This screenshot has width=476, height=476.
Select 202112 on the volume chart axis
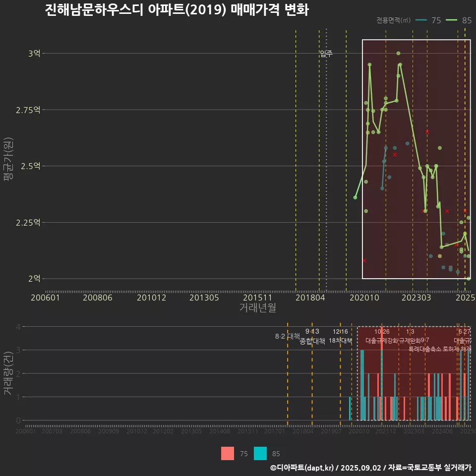point(386,431)
